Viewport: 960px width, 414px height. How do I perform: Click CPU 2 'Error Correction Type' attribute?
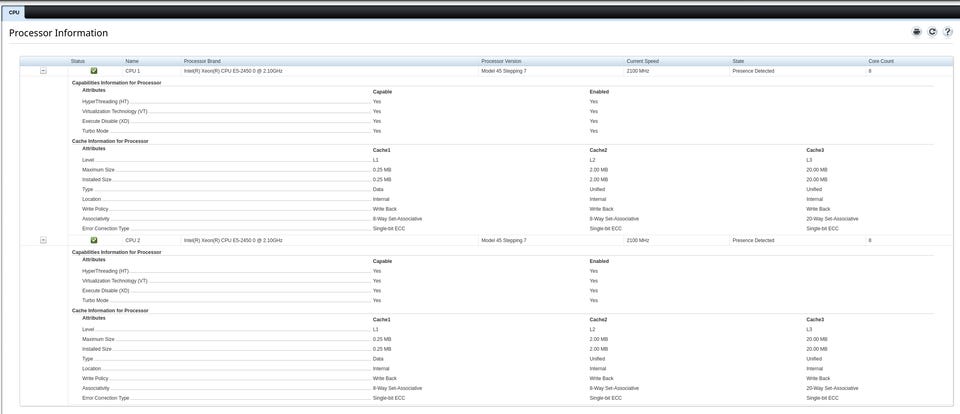tap(105, 398)
